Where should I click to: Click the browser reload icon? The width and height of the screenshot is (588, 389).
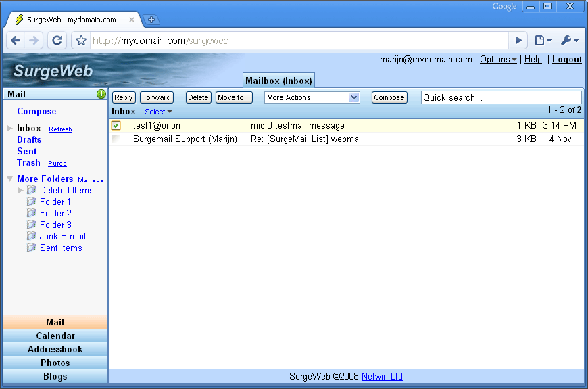[x=57, y=41]
